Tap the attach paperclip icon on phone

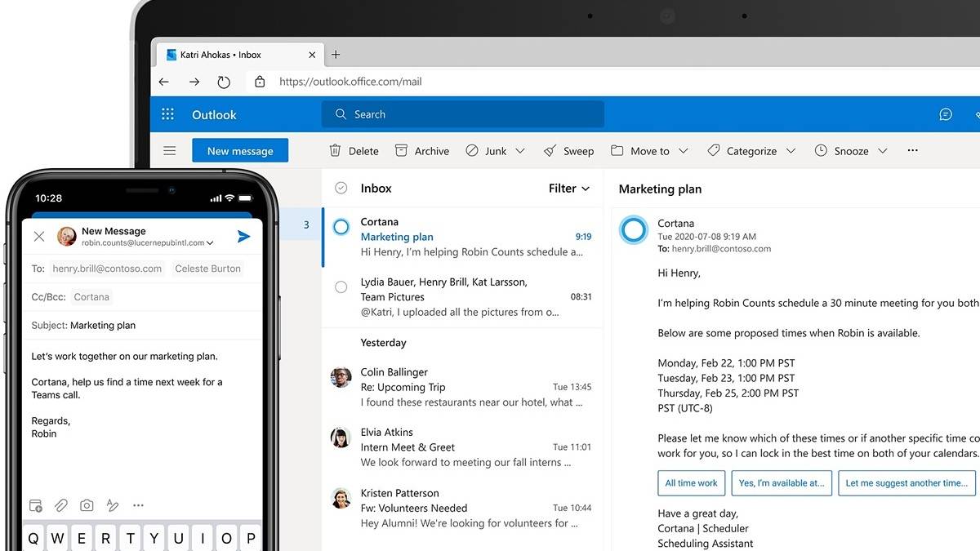tap(61, 505)
